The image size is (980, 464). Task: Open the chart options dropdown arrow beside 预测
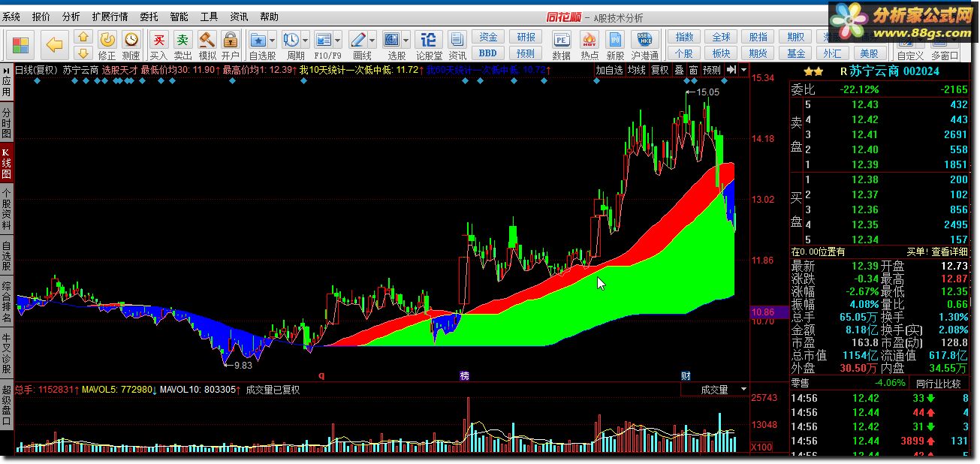click(743, 70)
